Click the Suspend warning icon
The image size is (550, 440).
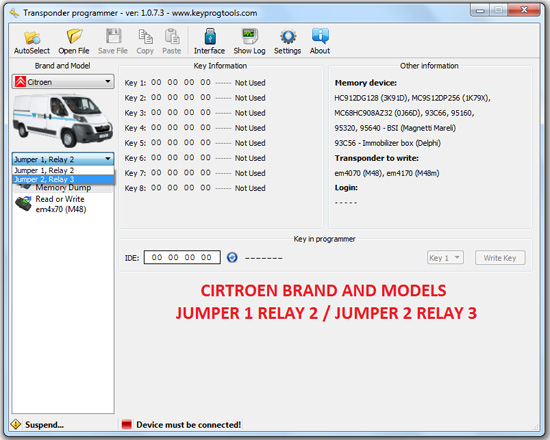coord(15,424)
